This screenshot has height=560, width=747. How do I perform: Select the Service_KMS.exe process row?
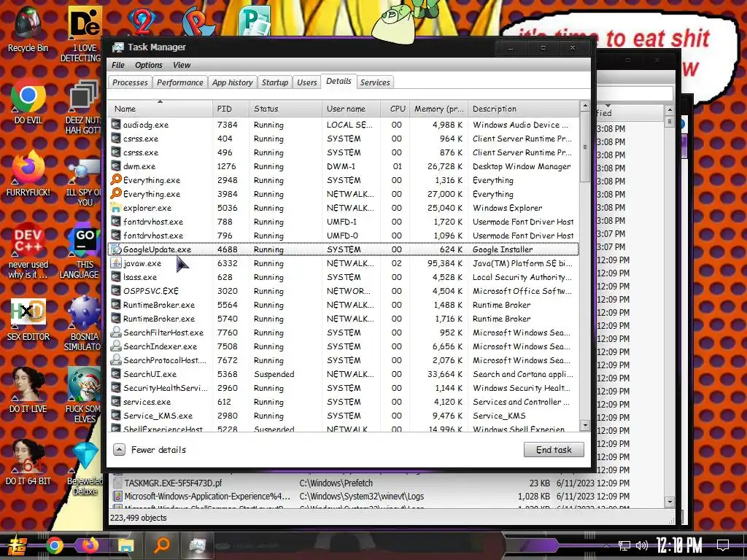pyautogui.click(x=344, y=416)
